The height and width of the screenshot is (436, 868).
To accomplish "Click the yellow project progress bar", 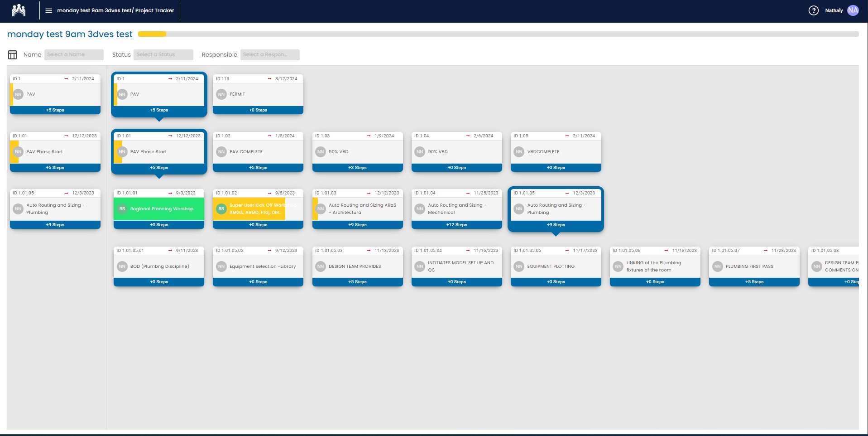I will tap(152, 34).
